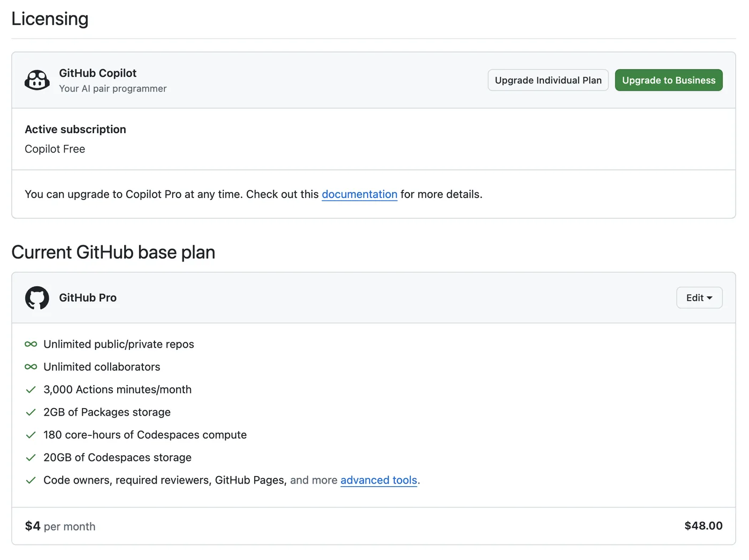Click the GitHub Copilot title text
The height and width of the screenshot is (560, 749).
pos(98,73)
